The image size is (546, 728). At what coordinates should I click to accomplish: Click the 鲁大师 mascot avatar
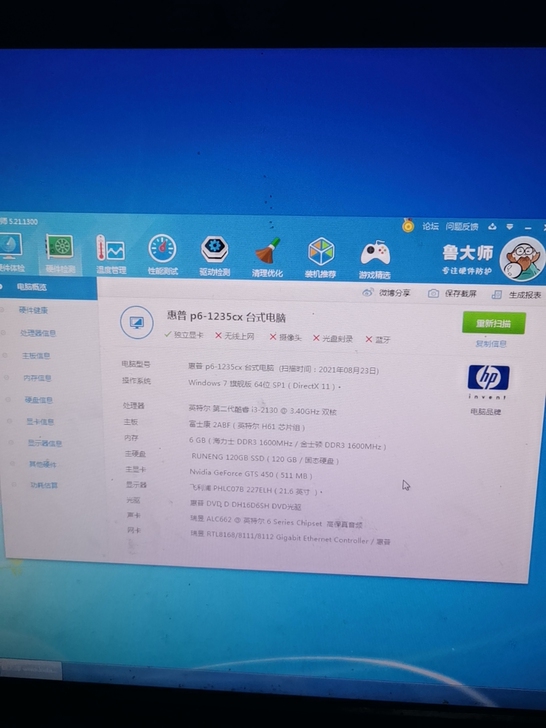coord(523,258)
